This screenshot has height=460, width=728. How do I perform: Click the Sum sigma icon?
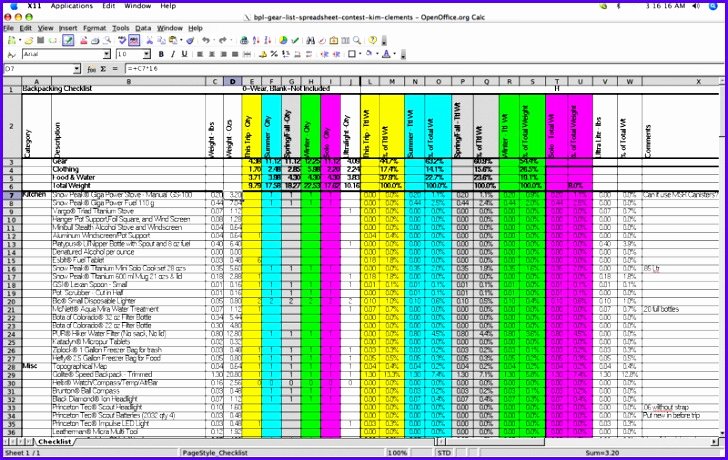[103, 69]
